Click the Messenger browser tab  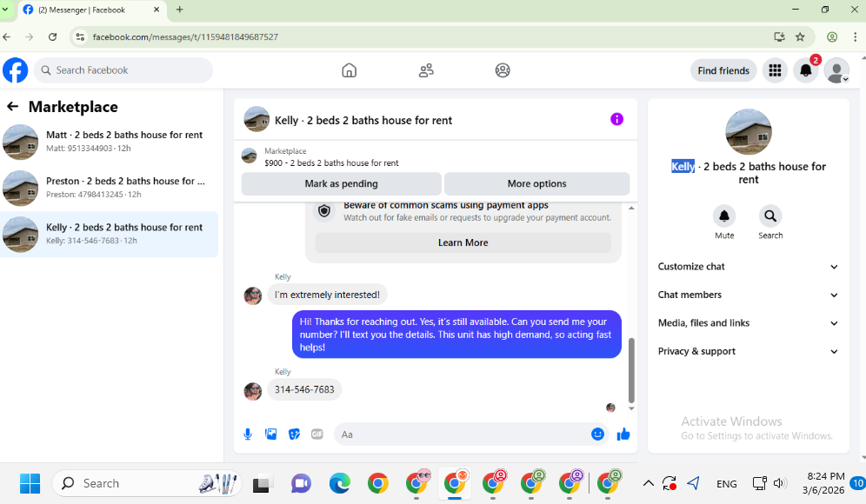[x=91, y=10]
